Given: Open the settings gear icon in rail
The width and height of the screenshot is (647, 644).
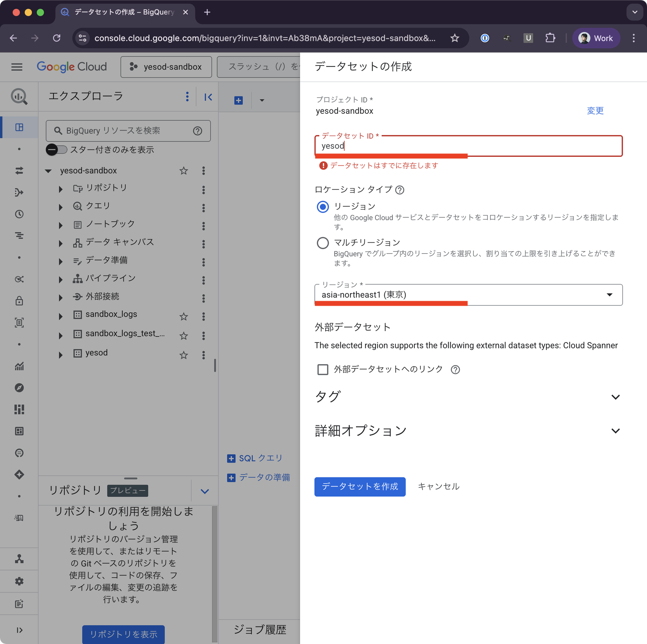Looking at the screenshot, I should (19, 581).
